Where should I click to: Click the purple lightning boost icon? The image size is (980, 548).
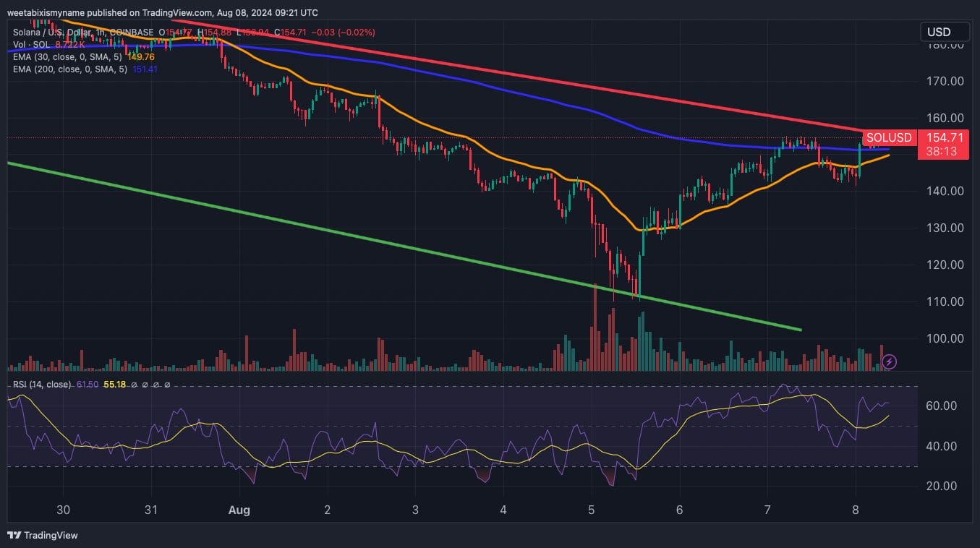pyautogui.click(x=889, y=361)
